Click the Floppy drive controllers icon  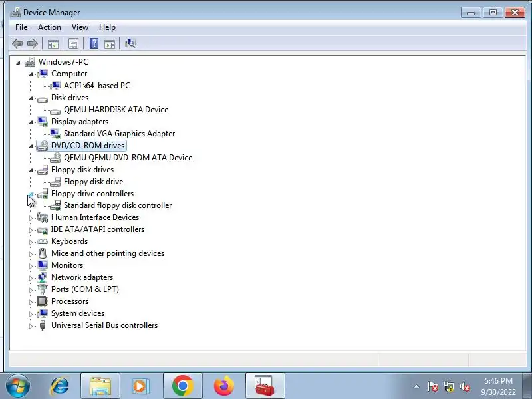[43, 194]
